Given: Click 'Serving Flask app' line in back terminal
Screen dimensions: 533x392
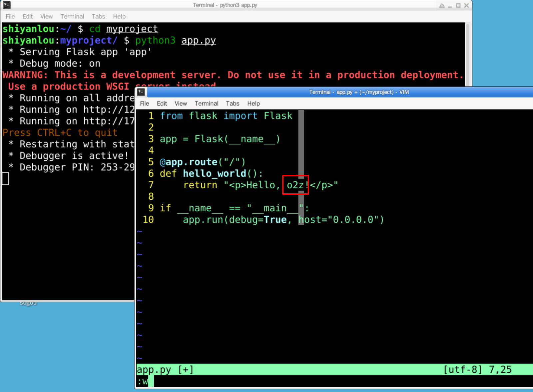Looking at the screenshot, I should pos(80,52).
